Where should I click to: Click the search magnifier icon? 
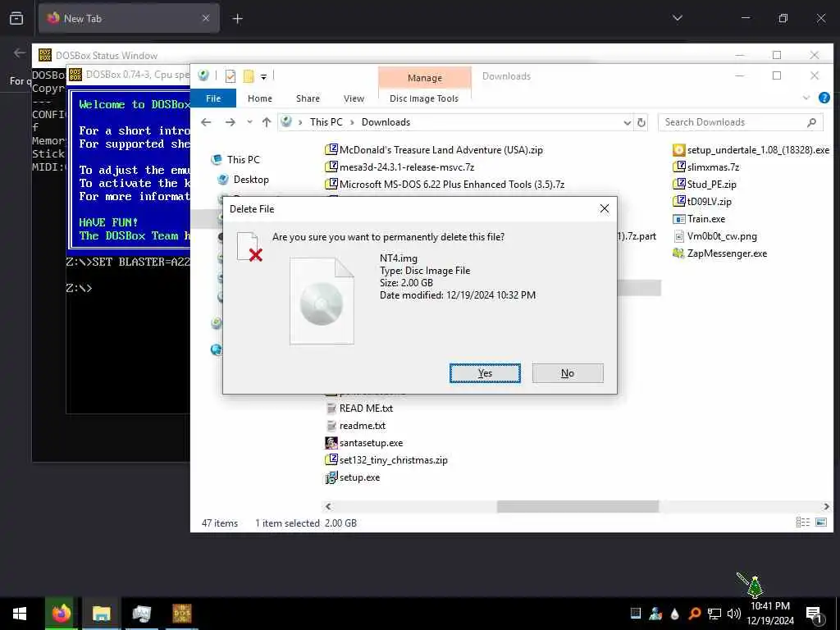pos(811,123)
